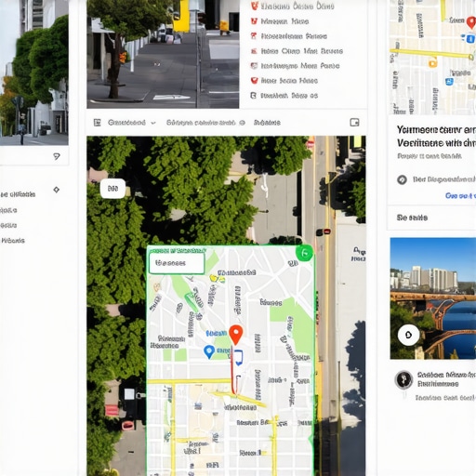Click the search field inside the inset map
476x476 pixels.
(177, 263)
